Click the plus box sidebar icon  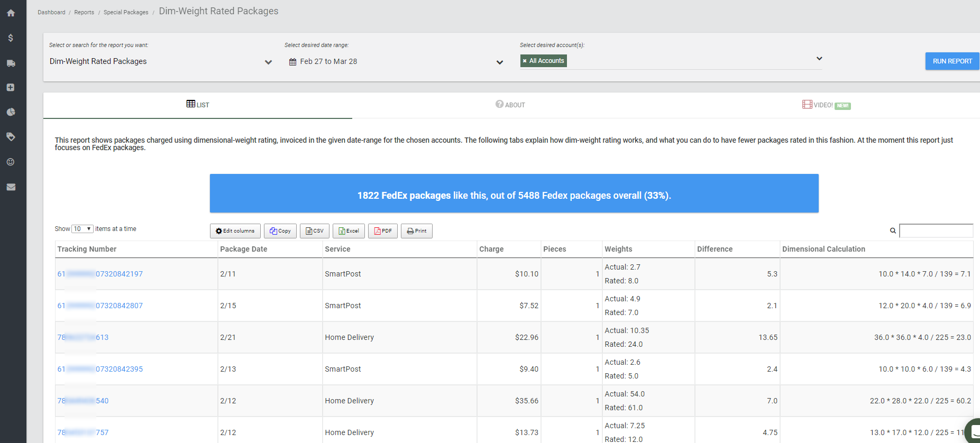point(11,87)
